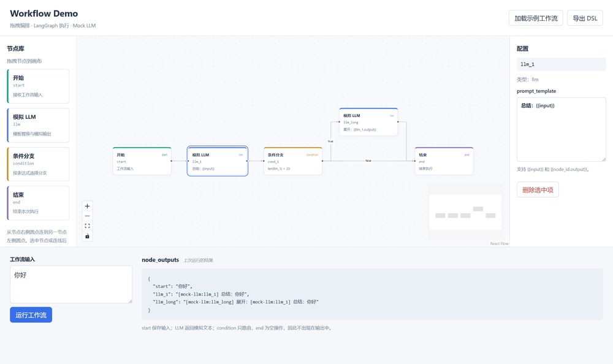Delete the selection via 删除选中项
Image resolution: width=613 pixels, height=364 pixels.
(538, 189)
